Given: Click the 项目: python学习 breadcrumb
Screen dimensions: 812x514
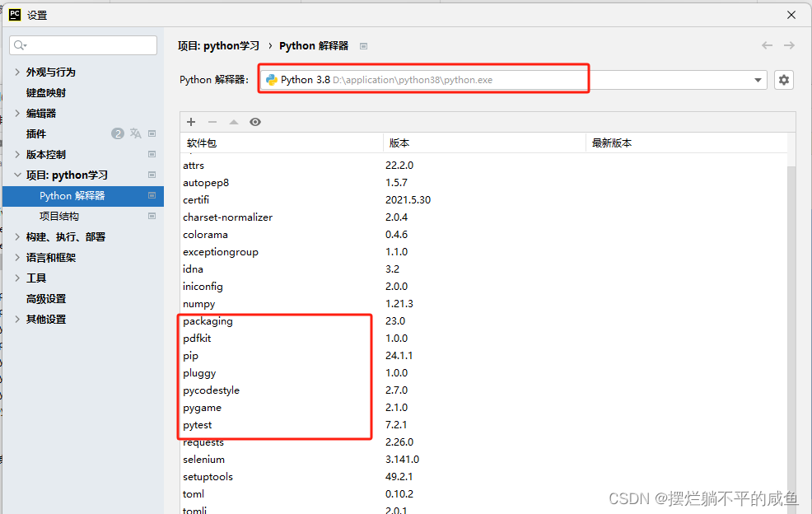Looking at the screenshot, I should 218,45.
